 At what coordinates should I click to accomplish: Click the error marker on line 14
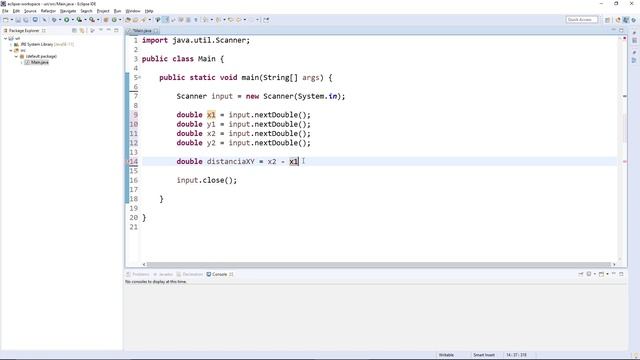point(127,162)
